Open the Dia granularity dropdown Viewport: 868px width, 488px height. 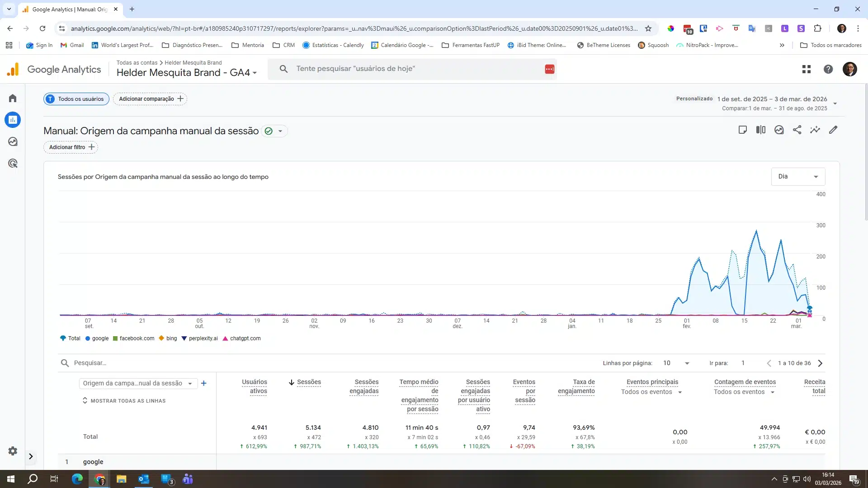click(x=798, y=177)
